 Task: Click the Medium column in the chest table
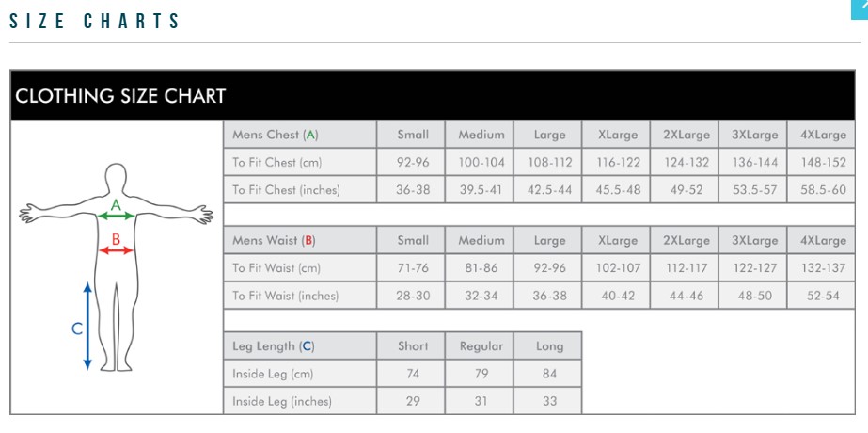pyautogui.click(x=481, y=135)
